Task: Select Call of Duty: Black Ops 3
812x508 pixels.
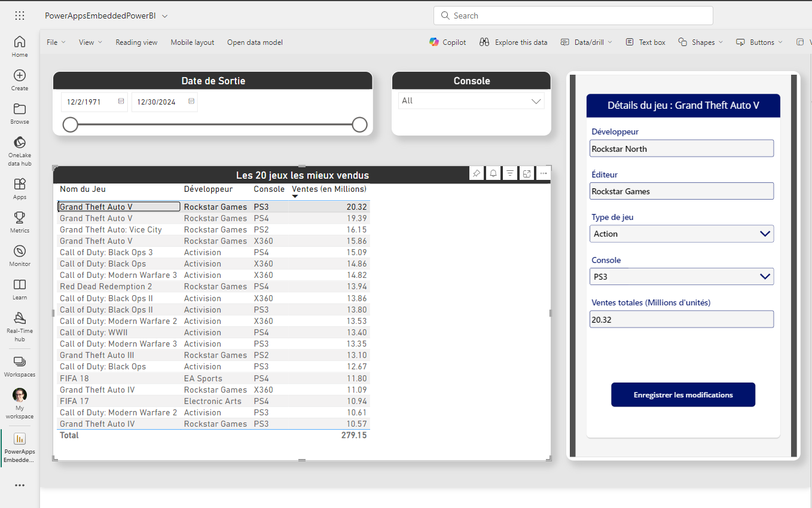Action: pyautogui.click(x=213, y=252)
